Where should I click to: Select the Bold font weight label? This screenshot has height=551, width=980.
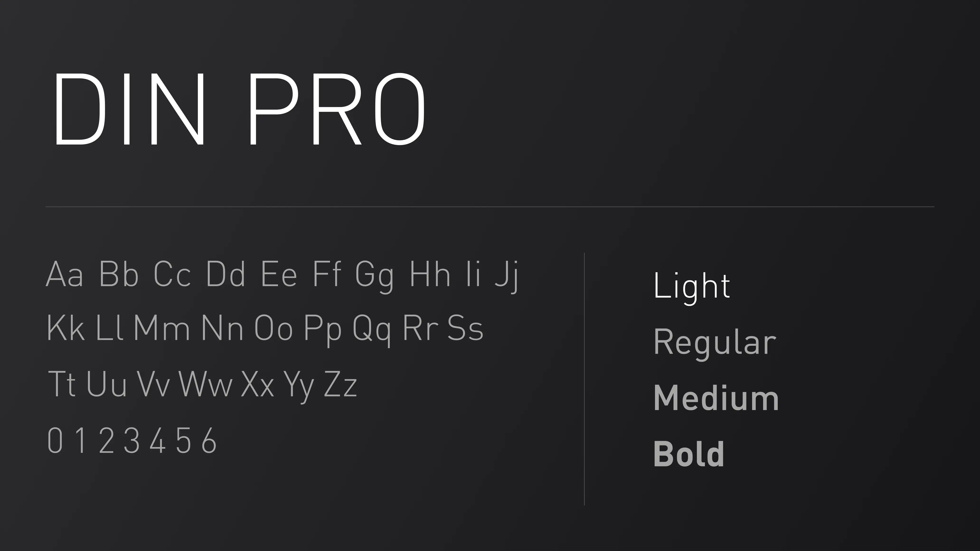click(688, 454)
